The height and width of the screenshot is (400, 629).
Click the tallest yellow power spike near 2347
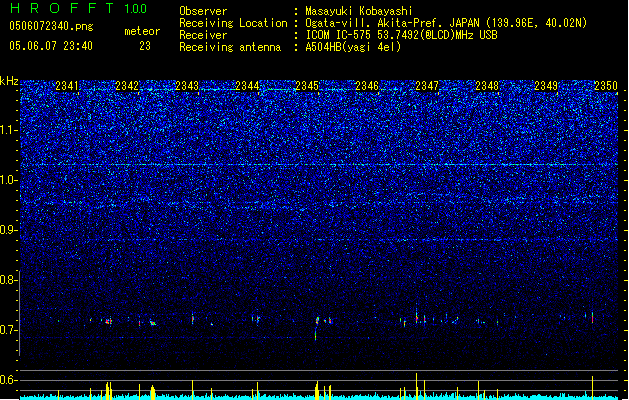pos(416,386)
